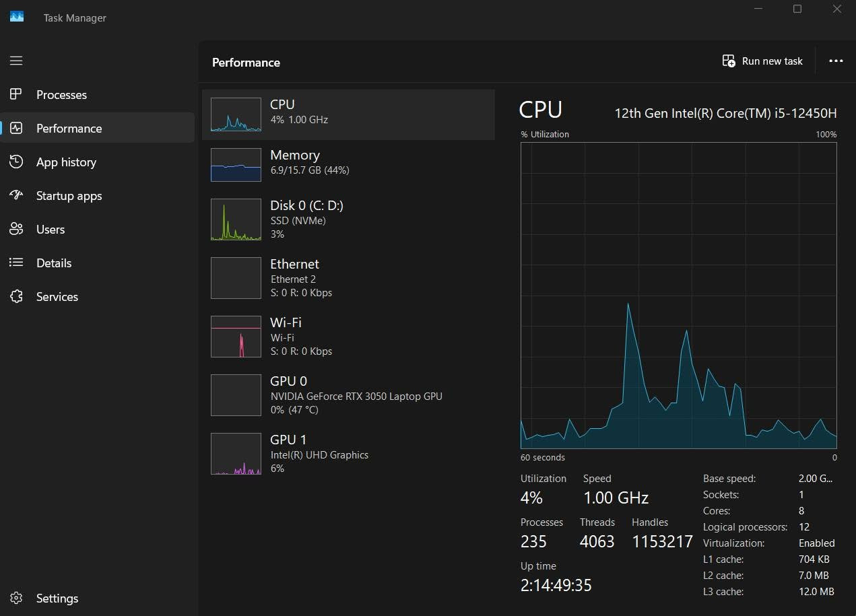Click the Services puzzle icon

[x=16, y=296]
